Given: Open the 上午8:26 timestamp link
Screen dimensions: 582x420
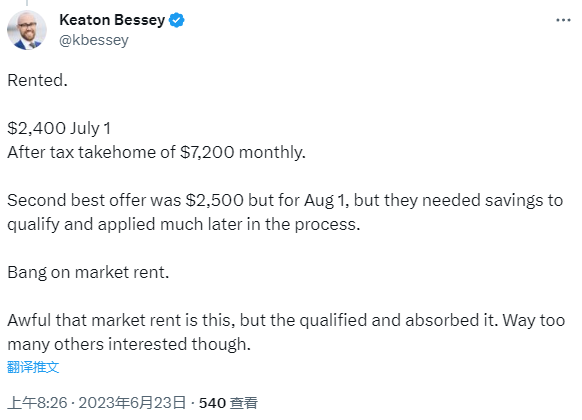Looking at the screenshot, I should (x=37, y=403).
